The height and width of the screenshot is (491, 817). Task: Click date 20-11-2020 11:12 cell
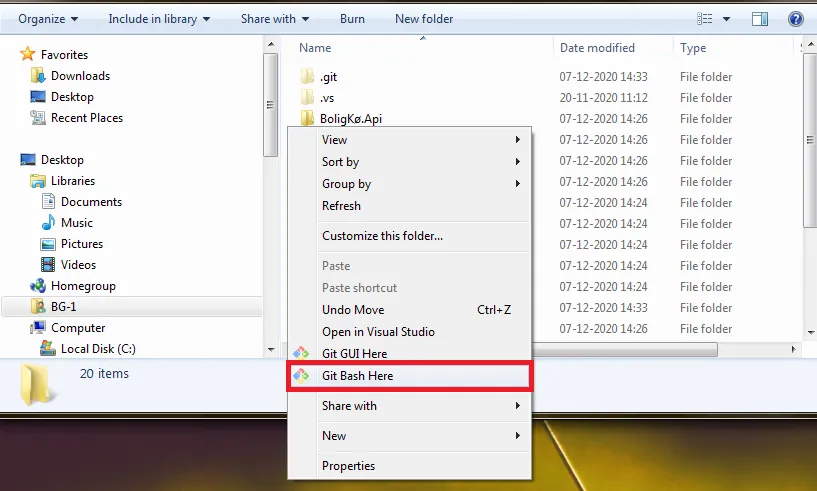pos(603,97)
